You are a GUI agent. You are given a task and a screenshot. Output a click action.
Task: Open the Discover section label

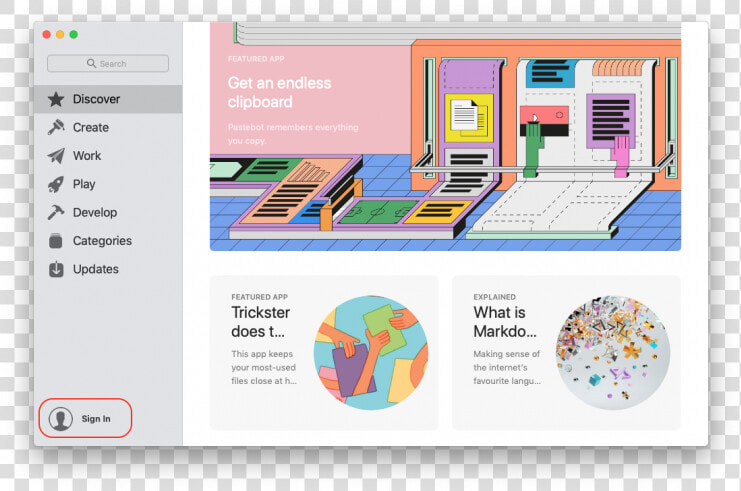click(96, 99)
